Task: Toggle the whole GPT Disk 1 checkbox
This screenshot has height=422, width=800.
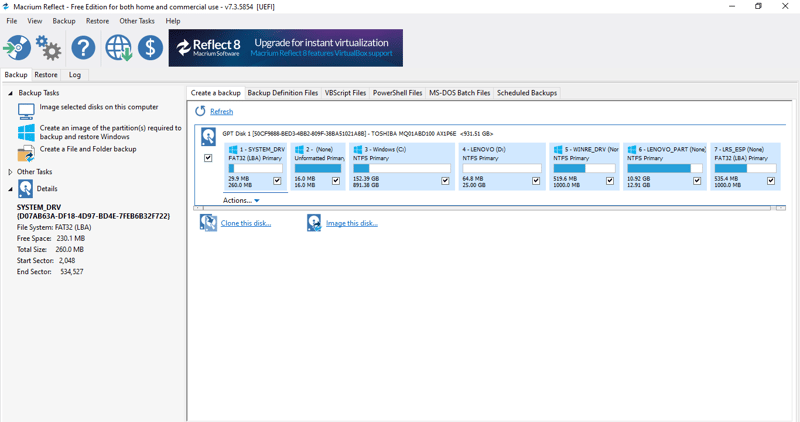Action: [x=208, y=158]
